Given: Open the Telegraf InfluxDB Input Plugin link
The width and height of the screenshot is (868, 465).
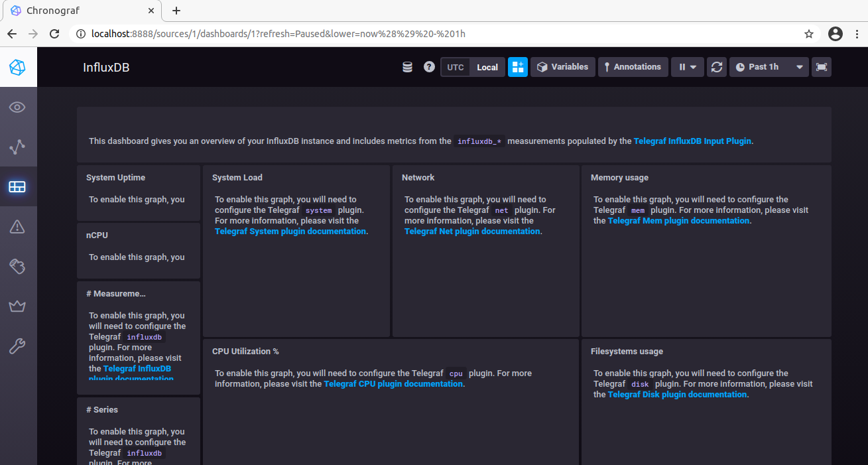Looking at the screenshot, I should pyautogui.click(x=692, y=141).
